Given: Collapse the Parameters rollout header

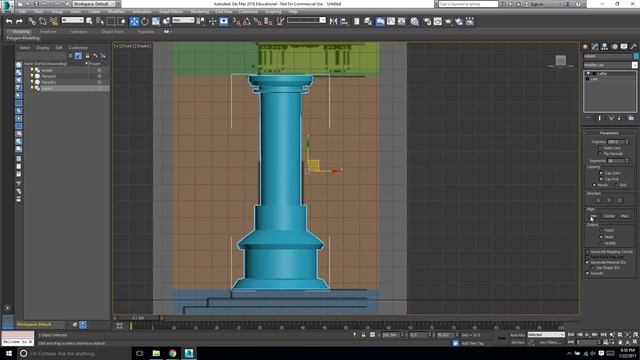Looking at the screenshot, I should pos(609,133).
